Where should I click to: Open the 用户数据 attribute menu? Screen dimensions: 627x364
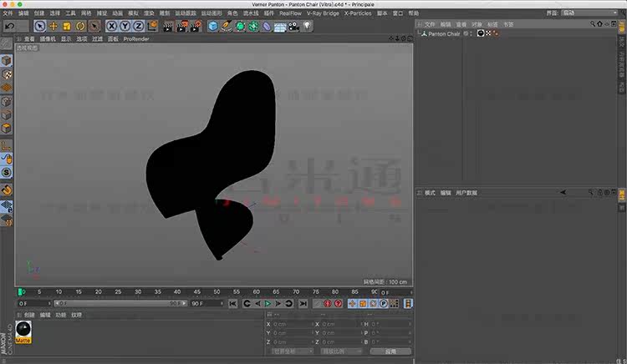pos(466,193)
